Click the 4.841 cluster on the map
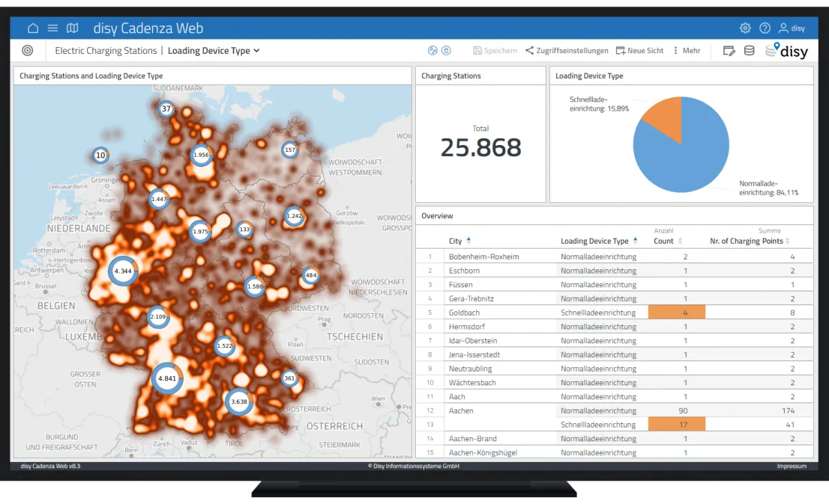The width and height of the screenshot is (829, 504). pos(167,378)
